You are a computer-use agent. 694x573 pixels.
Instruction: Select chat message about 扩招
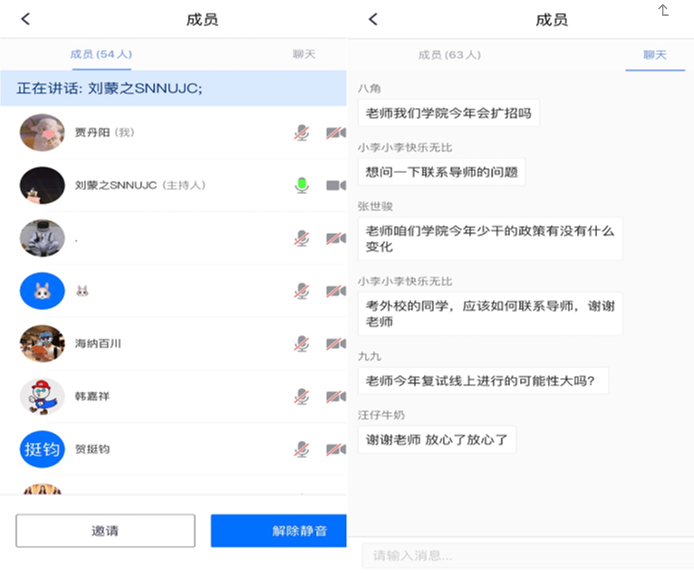click(448, 113)
